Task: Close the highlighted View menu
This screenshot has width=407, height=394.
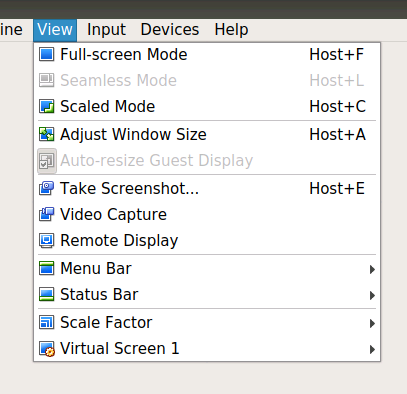Action: [55, 30]
